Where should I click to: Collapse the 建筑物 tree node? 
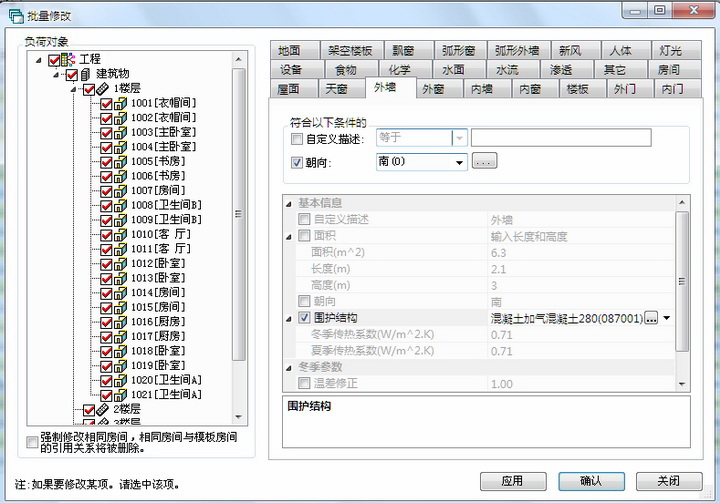[56, 74]
